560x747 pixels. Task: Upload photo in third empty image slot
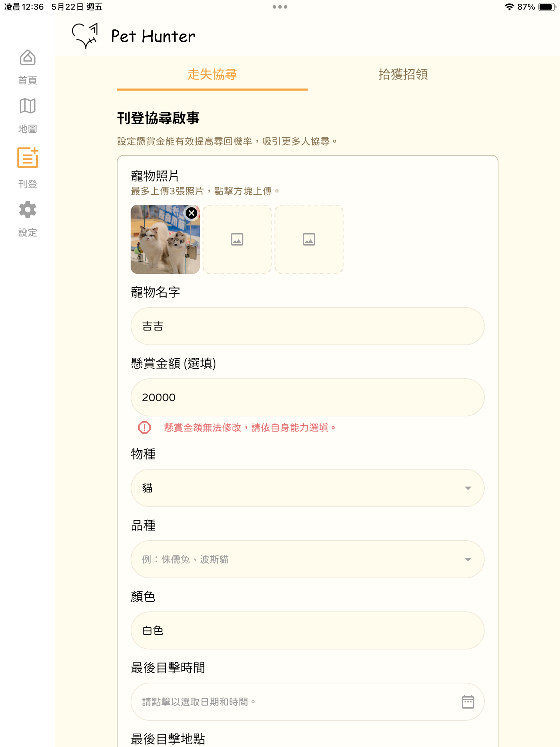pos(309,239)
